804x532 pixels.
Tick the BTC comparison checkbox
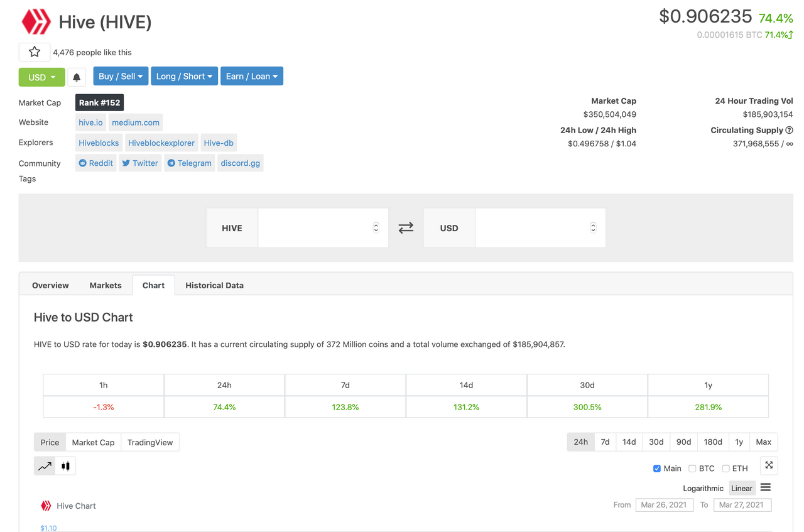(x=692, y=469)
